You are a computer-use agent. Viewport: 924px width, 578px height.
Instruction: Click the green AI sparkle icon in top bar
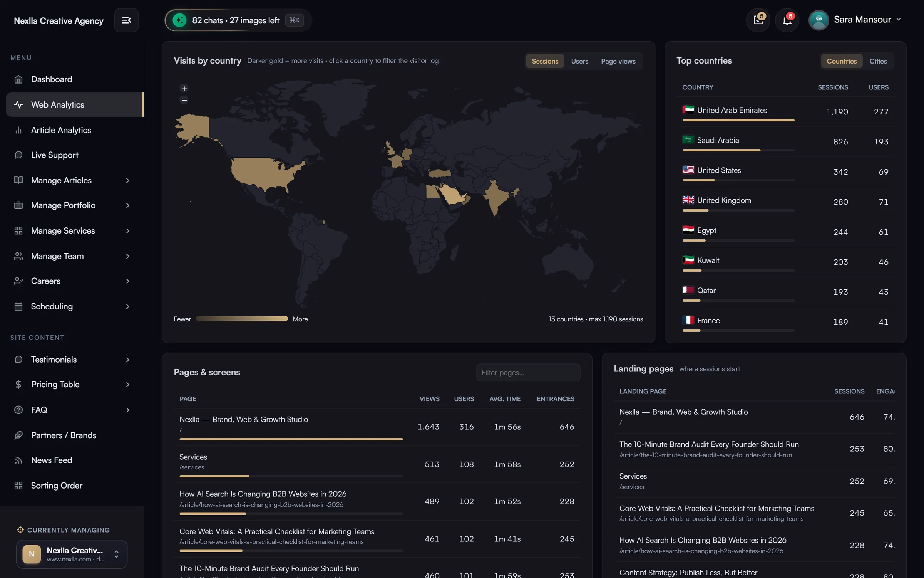[x=179, y=20]
